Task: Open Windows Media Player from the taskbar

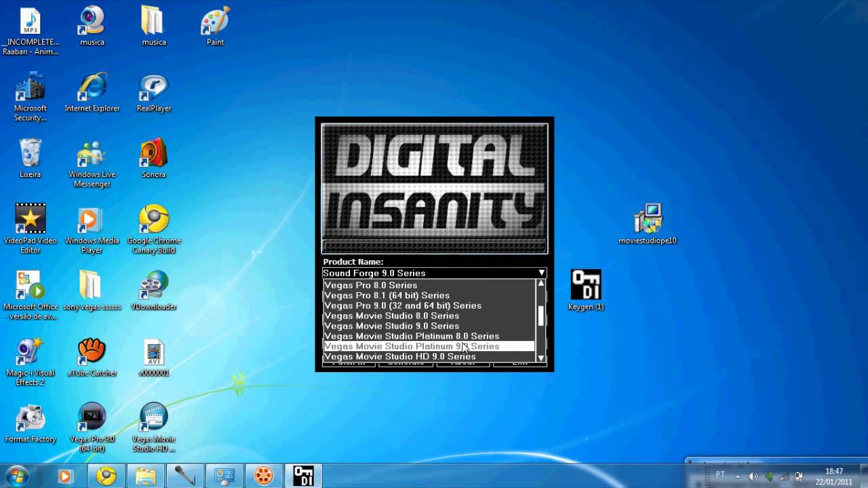Action: 65,476
